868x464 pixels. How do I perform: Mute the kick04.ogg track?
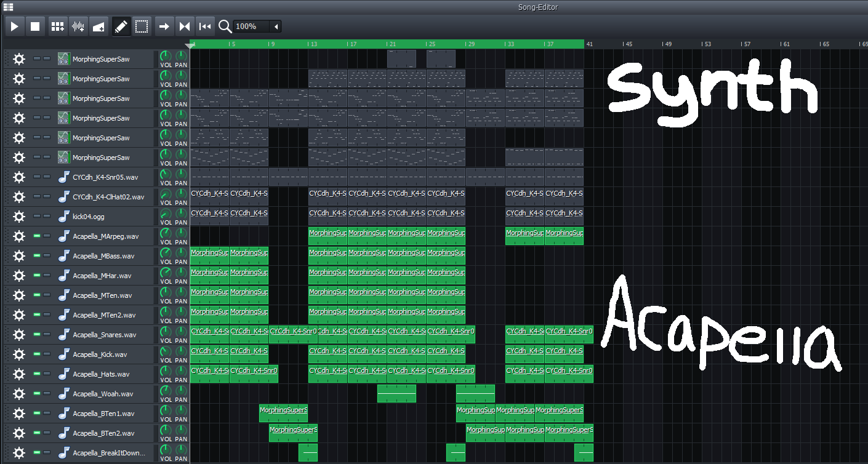36,216
